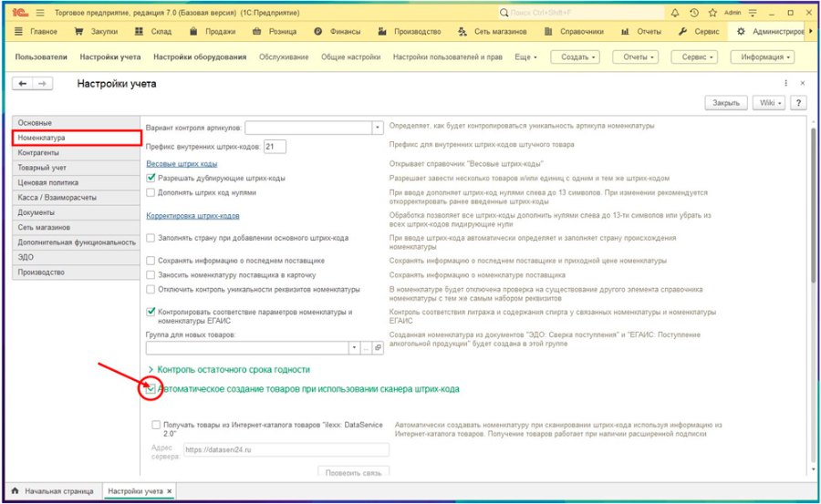821x504 pixels.
Task: Click the Справочники book icon
Action: (x=548, y=31)
